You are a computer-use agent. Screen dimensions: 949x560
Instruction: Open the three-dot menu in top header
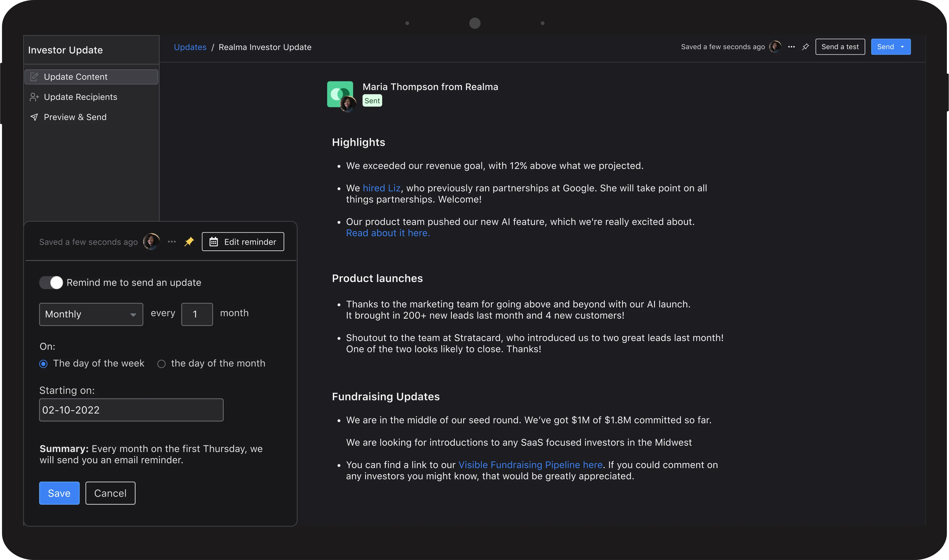791,47
